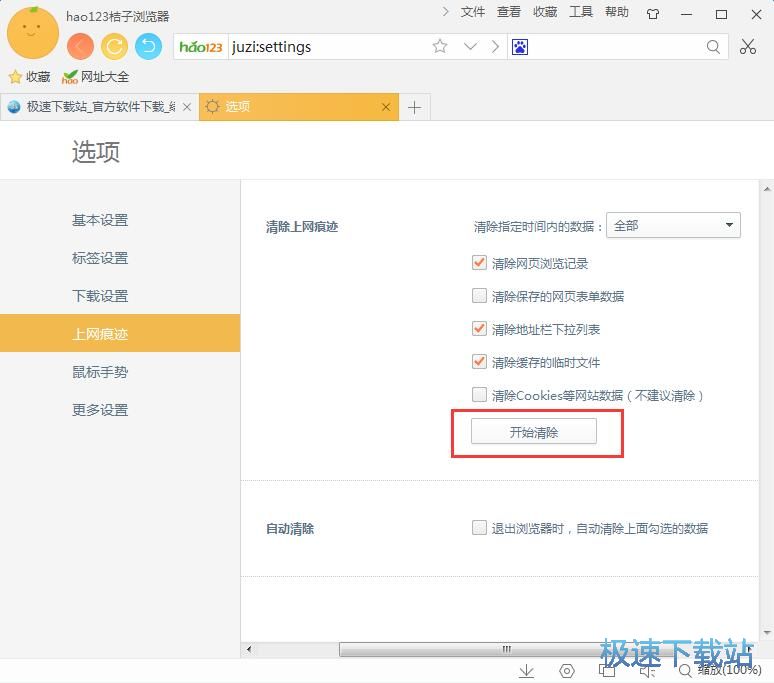774x683 pixels.
Task: Click the blue undo close tab button
Action: (149, 46)
